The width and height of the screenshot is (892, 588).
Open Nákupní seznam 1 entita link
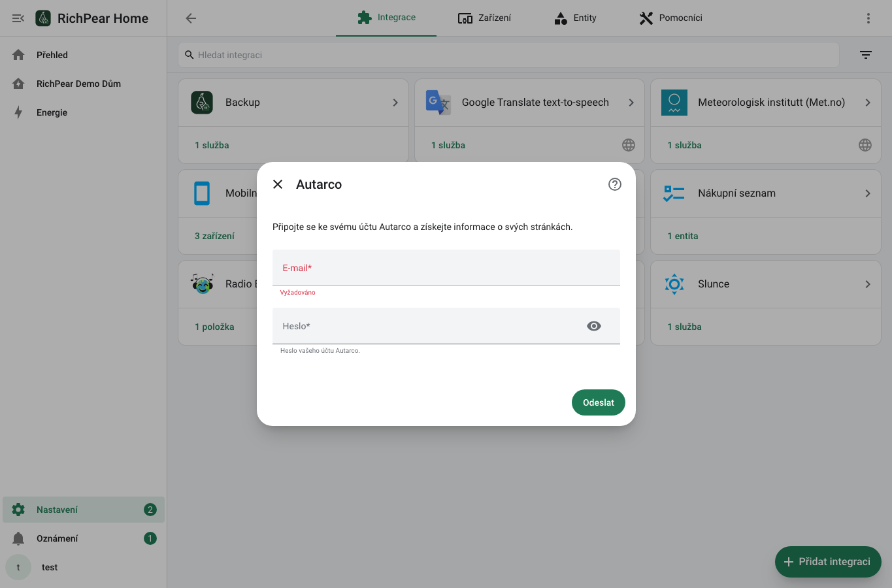683,236
